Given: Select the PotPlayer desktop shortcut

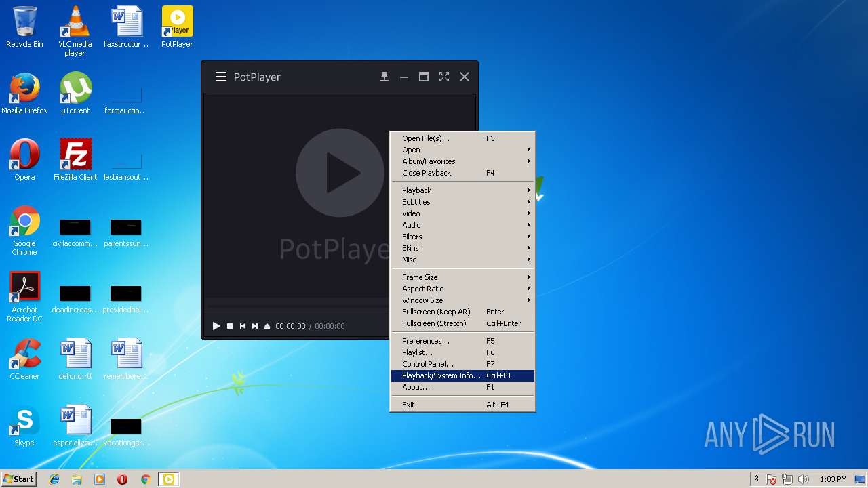Looking at the screenshot, I should 177,27.
